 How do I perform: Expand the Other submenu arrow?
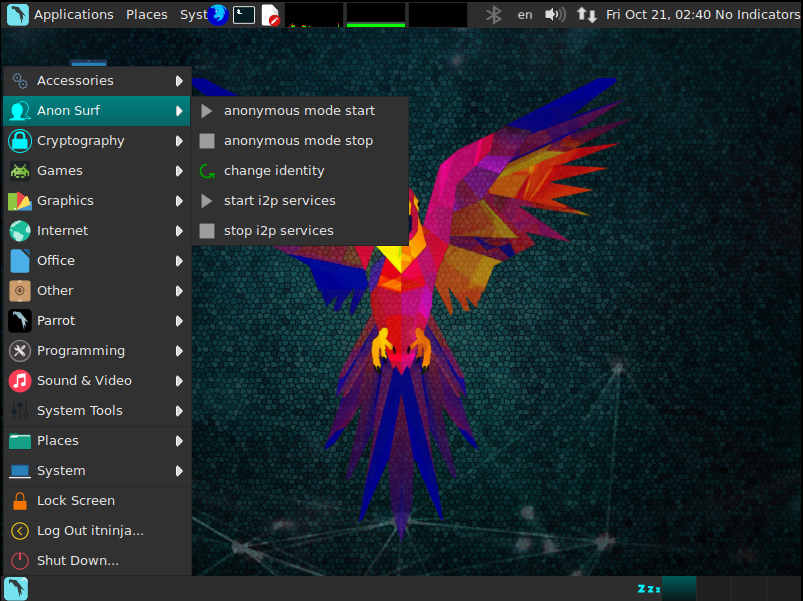coord(179,291)
